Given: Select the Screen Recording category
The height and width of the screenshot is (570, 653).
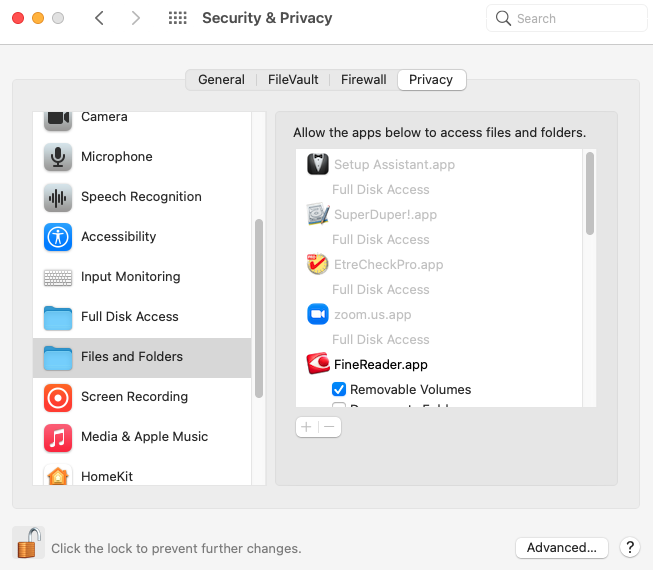Looking at the screenshot, I should (134, 397).
